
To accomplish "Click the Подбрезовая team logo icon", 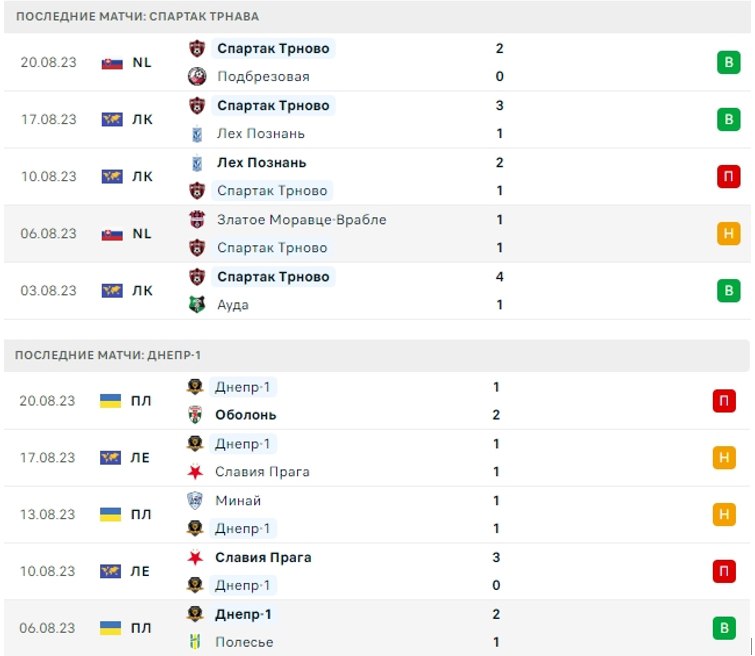I will point(197,76).
